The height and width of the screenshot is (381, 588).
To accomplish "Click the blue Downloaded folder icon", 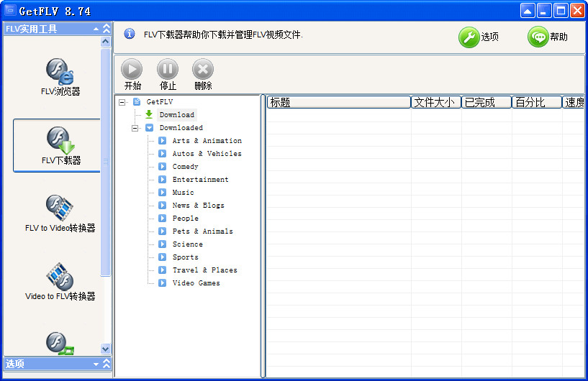I will (x=149, y=128).
